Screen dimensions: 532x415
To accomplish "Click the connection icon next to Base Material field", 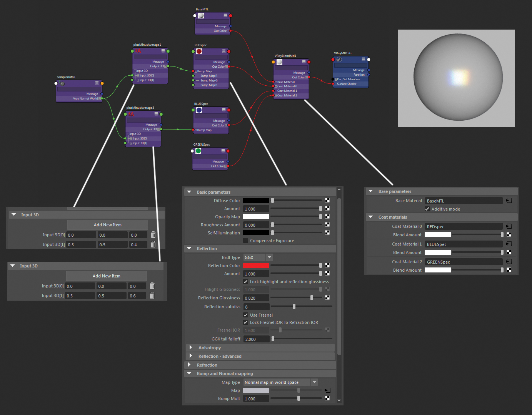I will 509,200.
